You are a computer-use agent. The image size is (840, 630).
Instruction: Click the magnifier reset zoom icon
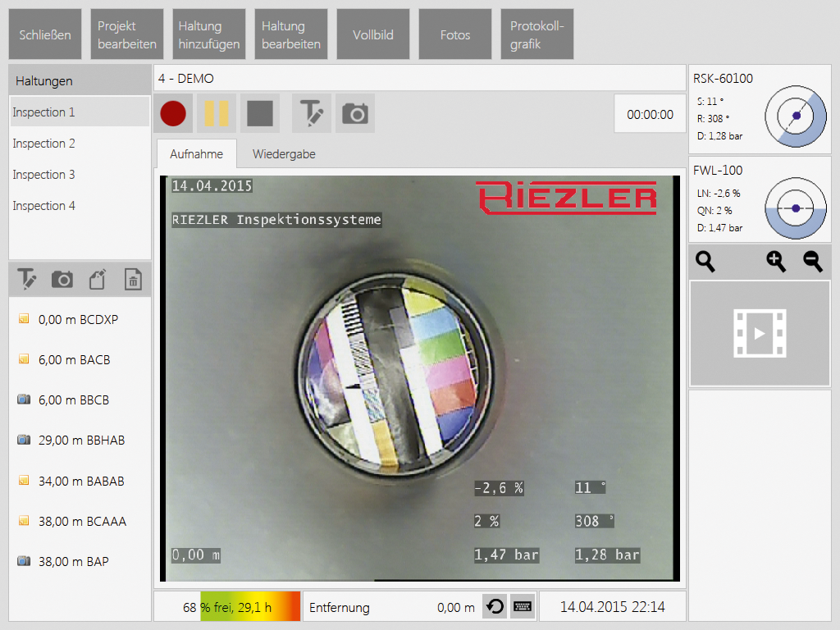click(x=705, y=262)
